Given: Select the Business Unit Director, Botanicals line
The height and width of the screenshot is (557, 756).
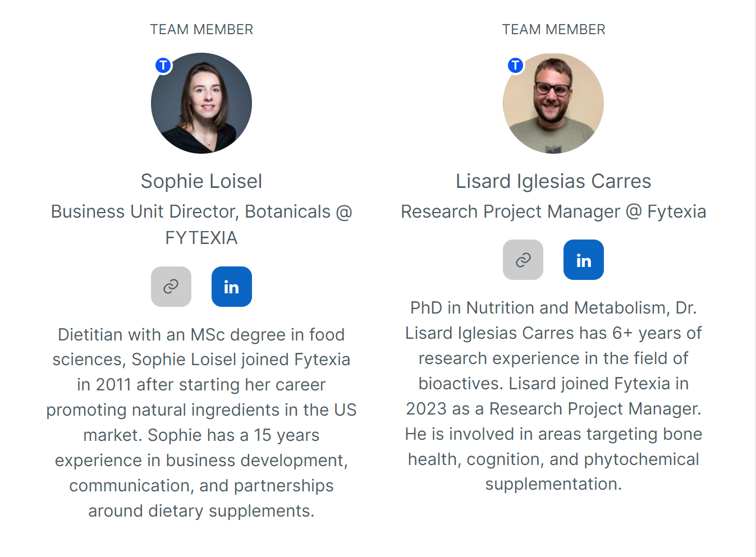Looking at the screenshot, I should click(x=201, y=211).
